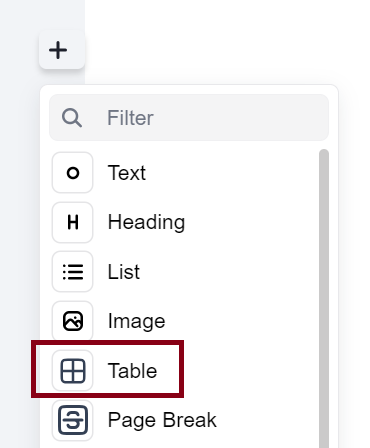Select the Text block circle icon
Screen dimensions: 370x448
(x=72, y=173)
